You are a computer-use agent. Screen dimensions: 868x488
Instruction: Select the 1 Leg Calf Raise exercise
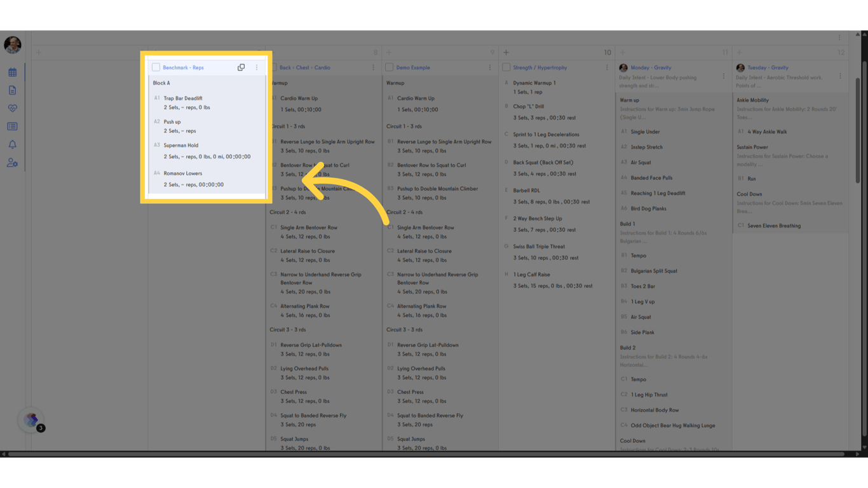[532, 274]
